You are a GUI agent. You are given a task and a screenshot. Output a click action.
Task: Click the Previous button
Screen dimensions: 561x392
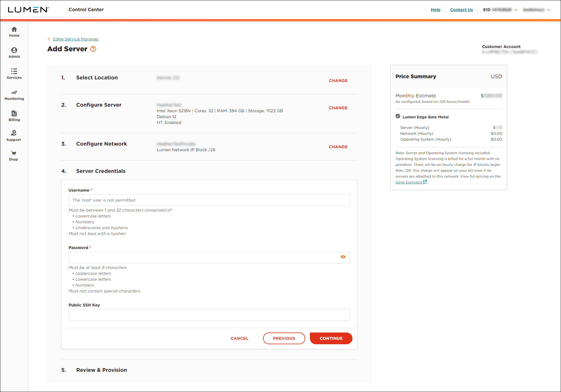[284, 338]
